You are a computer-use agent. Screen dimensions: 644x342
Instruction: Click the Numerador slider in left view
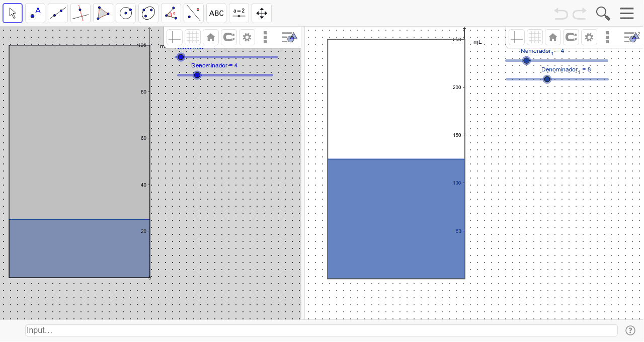click(x=226, y=57)
